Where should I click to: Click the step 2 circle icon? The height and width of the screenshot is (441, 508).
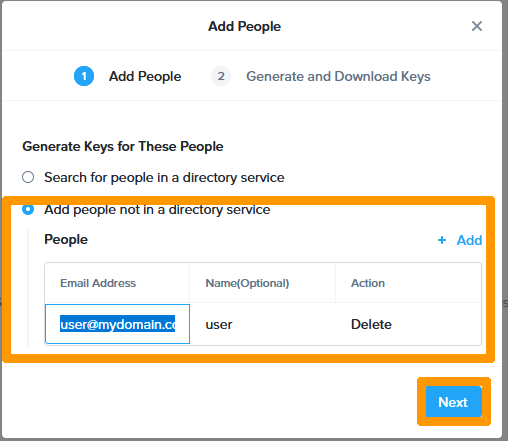point(221,76)
